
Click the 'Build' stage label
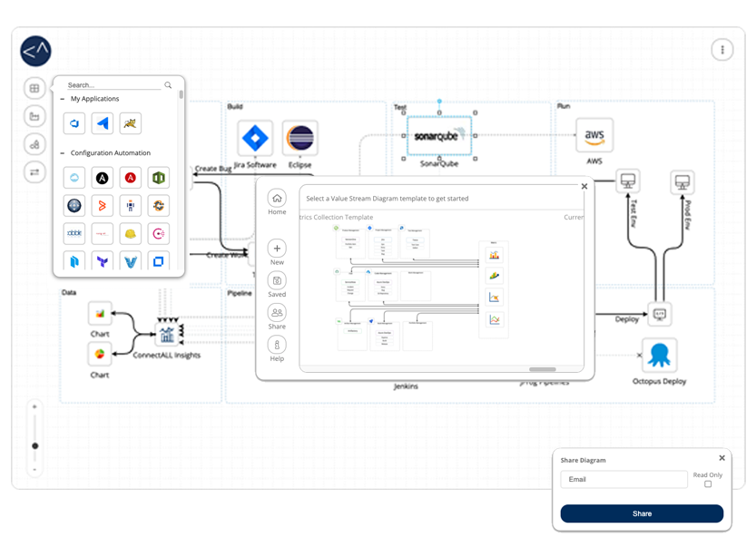235,106
